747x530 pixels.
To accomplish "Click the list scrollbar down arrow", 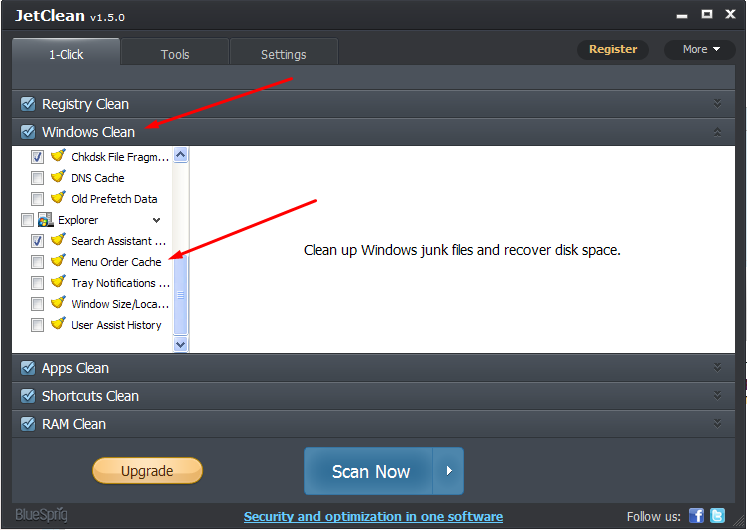I will tap(181, 344).
